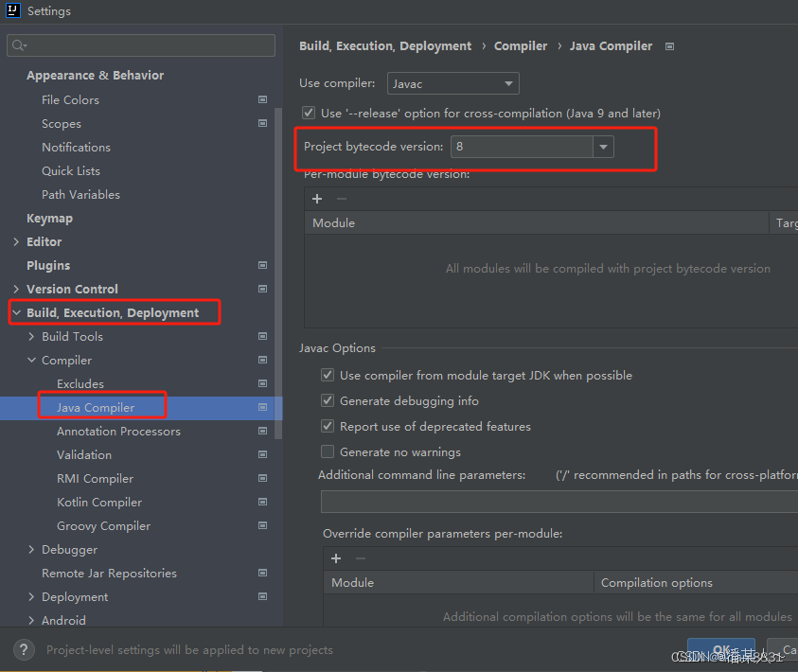Click project-level icon next to Compiler
Viewport: 798px width, 672px height.
click(x=262, y=360)
